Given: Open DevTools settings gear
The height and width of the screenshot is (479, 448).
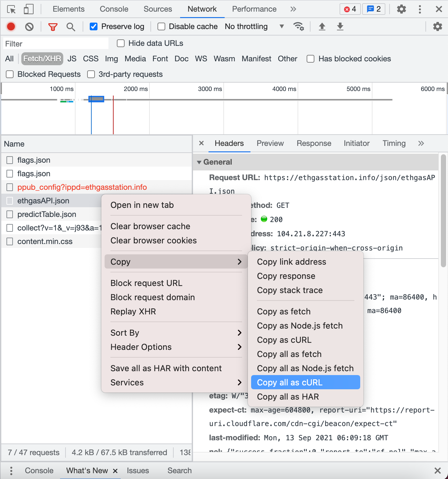Looking at the screenshot, I should pos(401,9).
